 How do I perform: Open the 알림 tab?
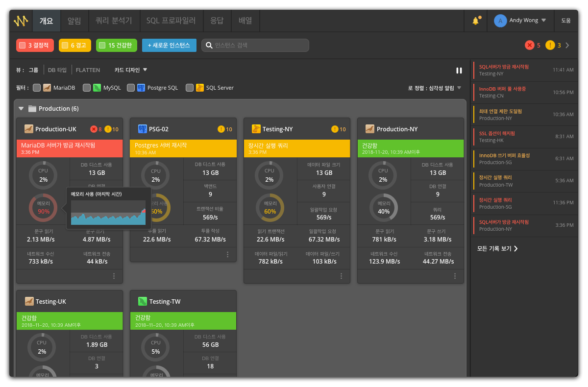tap(74, 21)
